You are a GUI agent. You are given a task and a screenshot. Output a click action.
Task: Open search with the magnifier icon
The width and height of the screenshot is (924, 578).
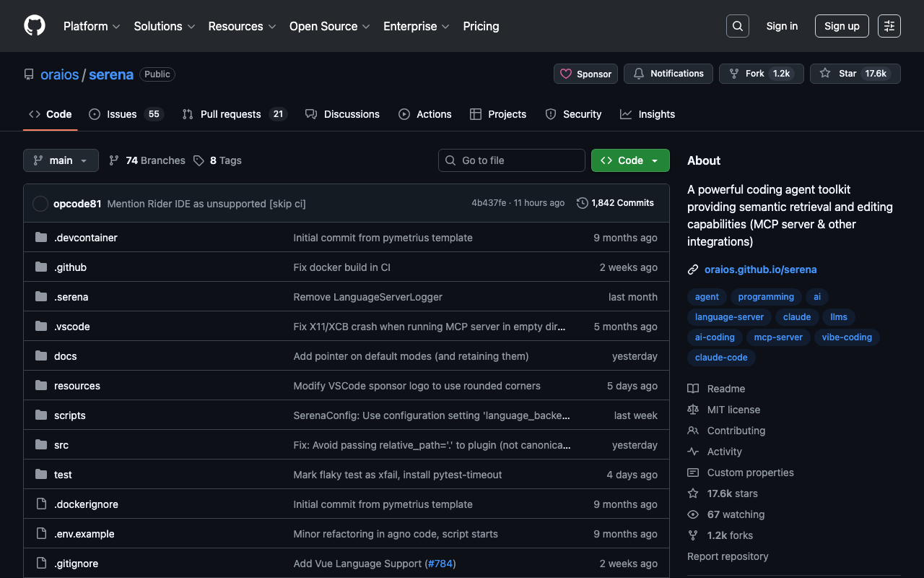pos(737,26)
